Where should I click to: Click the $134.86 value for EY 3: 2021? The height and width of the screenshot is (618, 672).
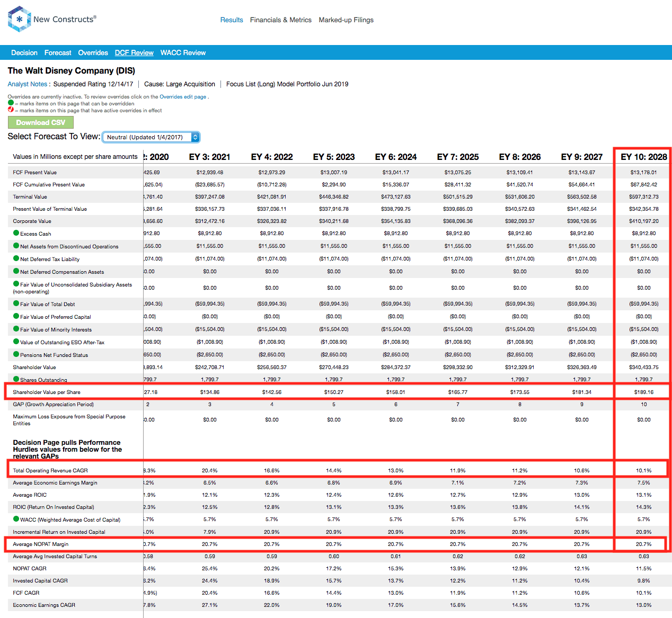(210, 392)
